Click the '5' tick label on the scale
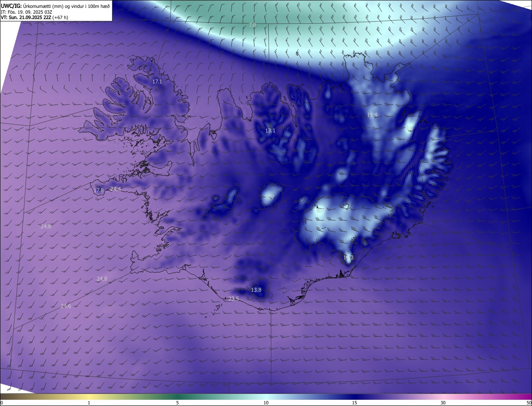This screenshot has width=532, height=406. point(177,403)
